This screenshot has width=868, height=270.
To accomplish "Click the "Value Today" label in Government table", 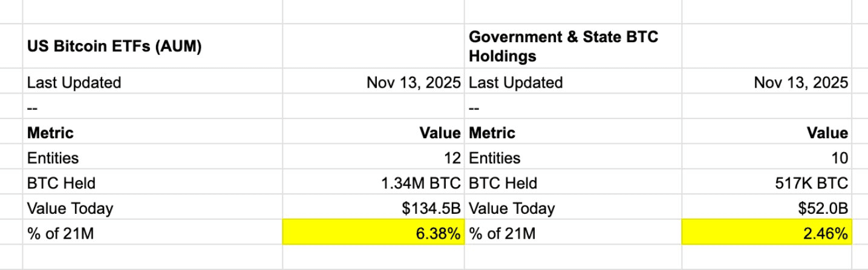I will click(512, 208).
